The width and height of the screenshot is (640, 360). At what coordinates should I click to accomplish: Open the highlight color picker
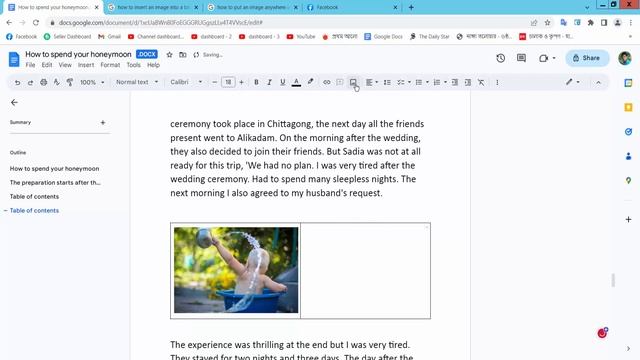310,82
